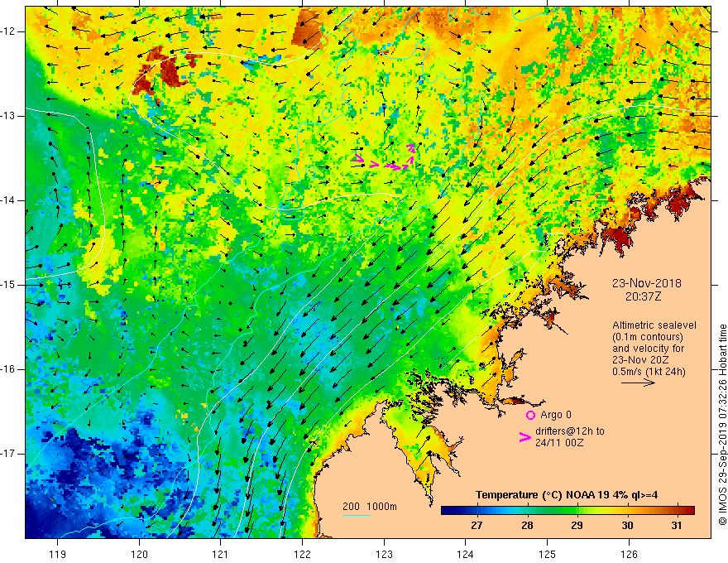
Task: Click the latitude -15 axis label
Action: pyautogui.click(x=8, y=285)
